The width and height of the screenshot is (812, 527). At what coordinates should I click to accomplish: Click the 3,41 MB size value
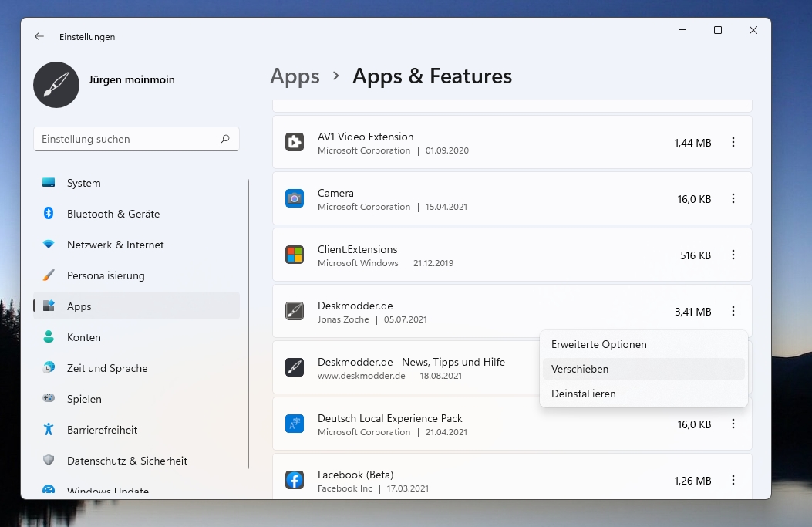pos(693,312)
